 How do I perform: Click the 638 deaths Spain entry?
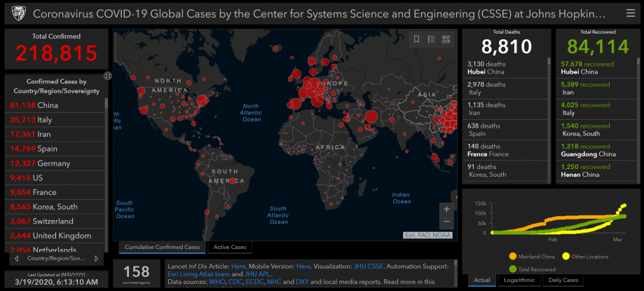coord(505,130)
